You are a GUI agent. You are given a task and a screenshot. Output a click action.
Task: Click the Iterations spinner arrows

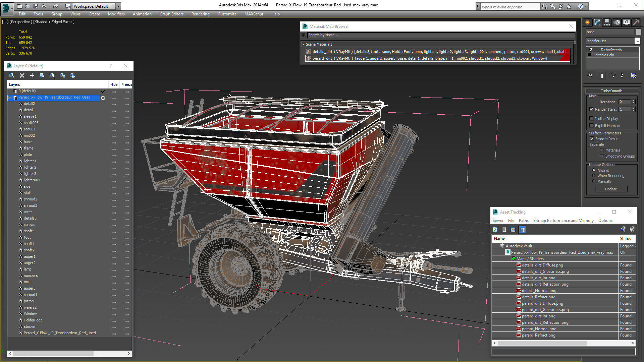[633, 102]
